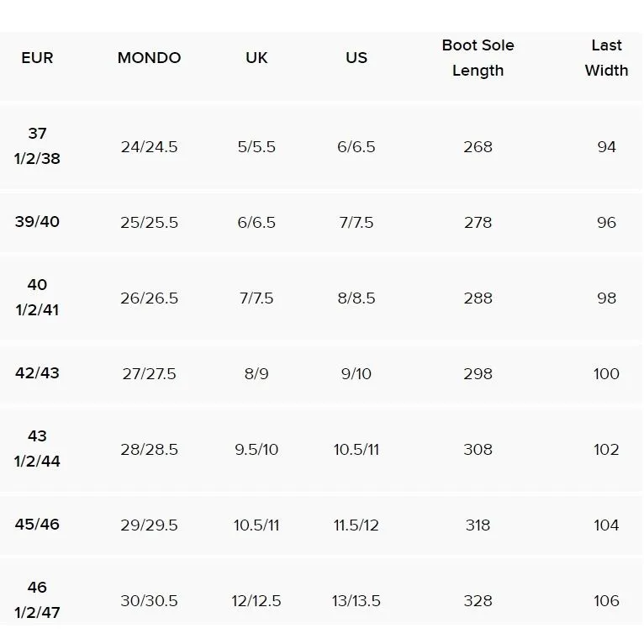This screenshot has width=644, height=644.
Task: Click the Boot Sole Length header
Action: tap(478, 58)
